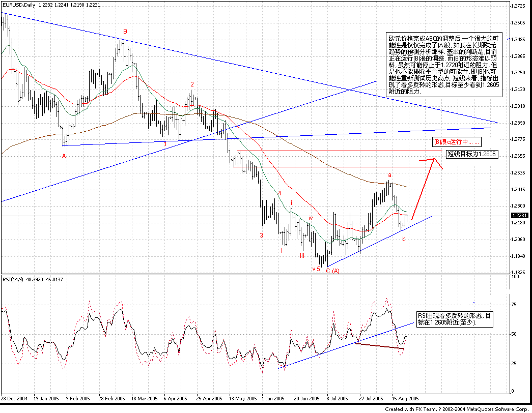Screen dimensions: 532x413
Task: Click the 15 Aug 2005 date label
Action: pyautogui.click(x=405, y=398)
